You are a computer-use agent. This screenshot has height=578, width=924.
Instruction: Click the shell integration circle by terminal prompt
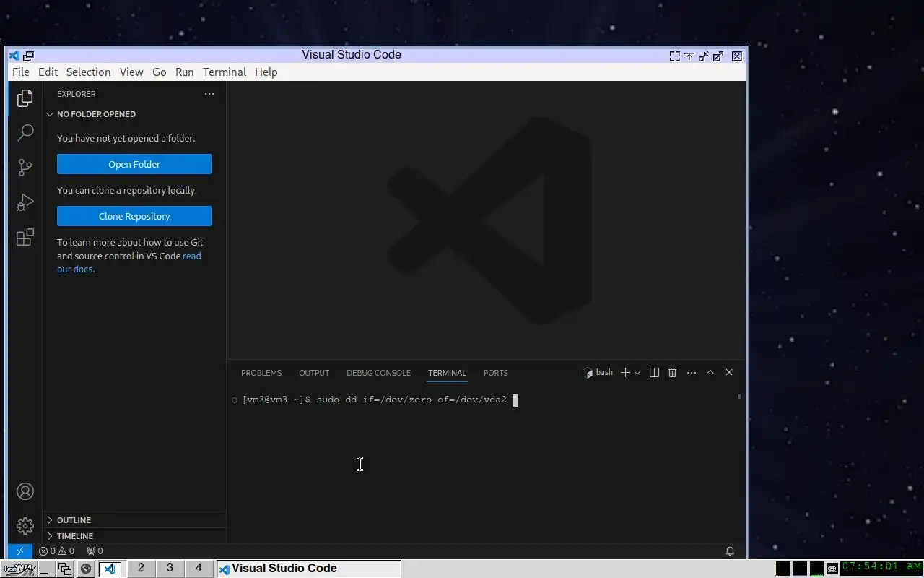coord(235,400)
